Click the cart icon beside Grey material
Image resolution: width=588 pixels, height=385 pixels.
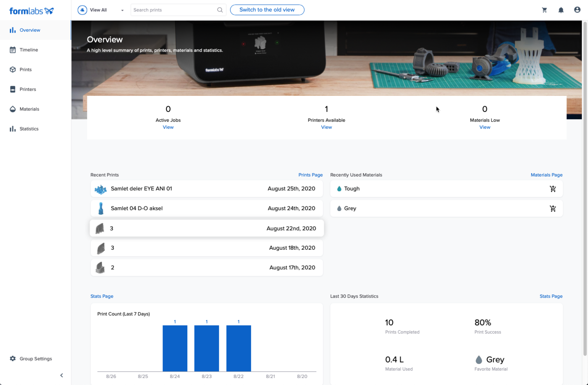pyautogui.click(x=553, y=208)
